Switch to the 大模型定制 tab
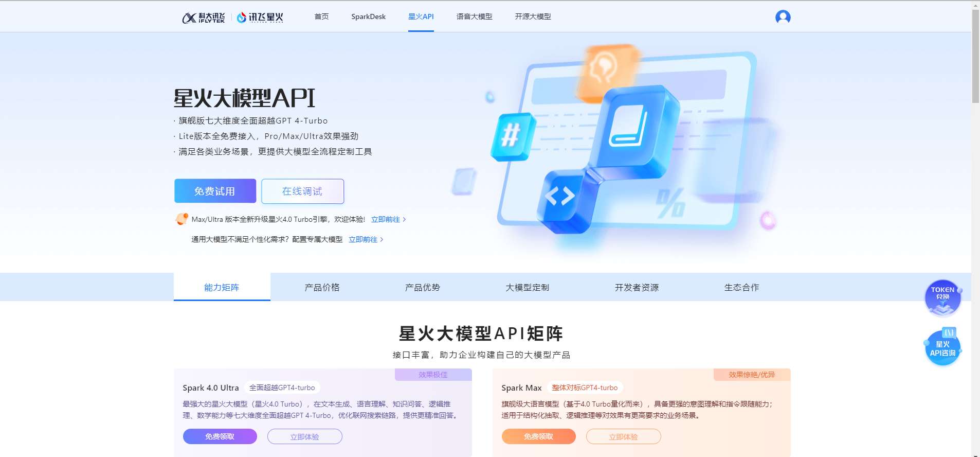Viewport: 980px width, 457px height. coord(527,287)
